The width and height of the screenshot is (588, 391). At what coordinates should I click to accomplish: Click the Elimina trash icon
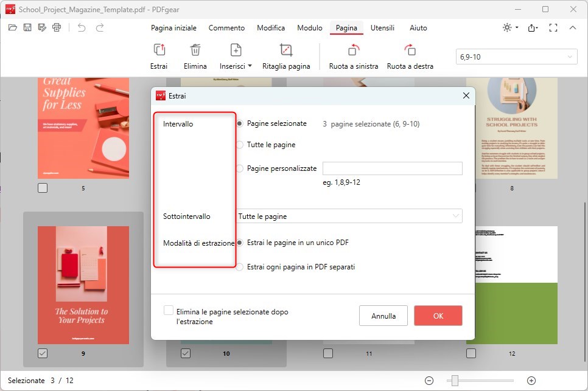(195, 49)
